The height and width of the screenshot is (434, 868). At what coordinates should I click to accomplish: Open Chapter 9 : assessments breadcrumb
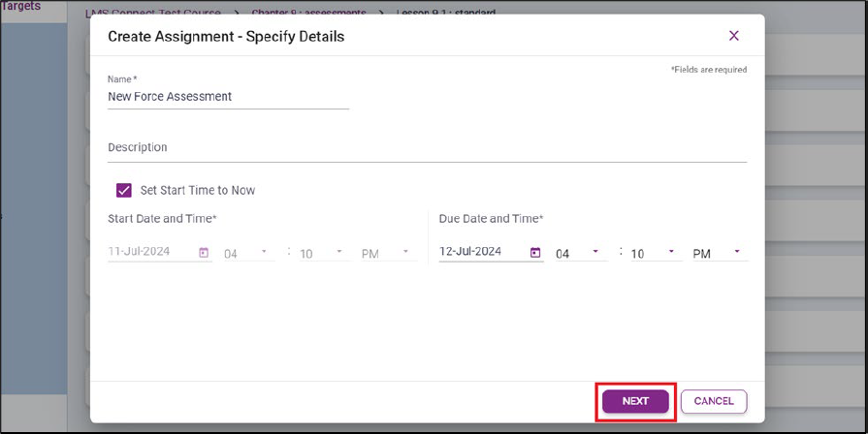[308, 14]
